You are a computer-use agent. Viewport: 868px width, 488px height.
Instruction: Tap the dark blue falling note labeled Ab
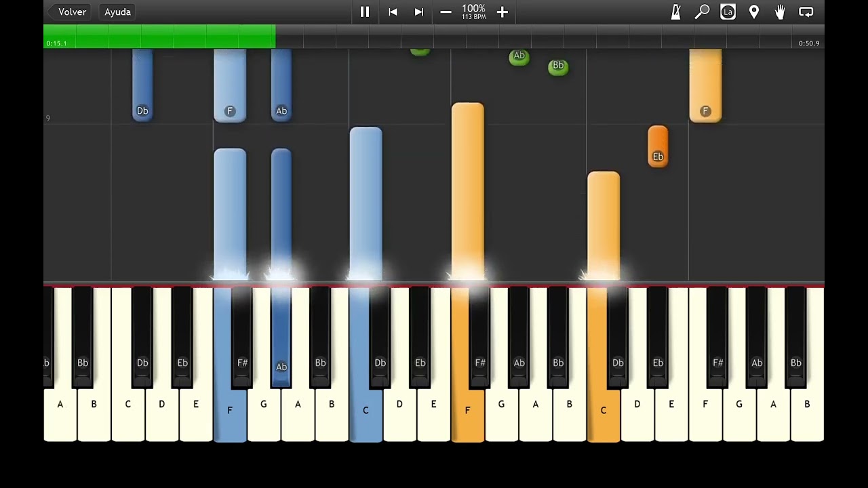(x=281, y=85)
